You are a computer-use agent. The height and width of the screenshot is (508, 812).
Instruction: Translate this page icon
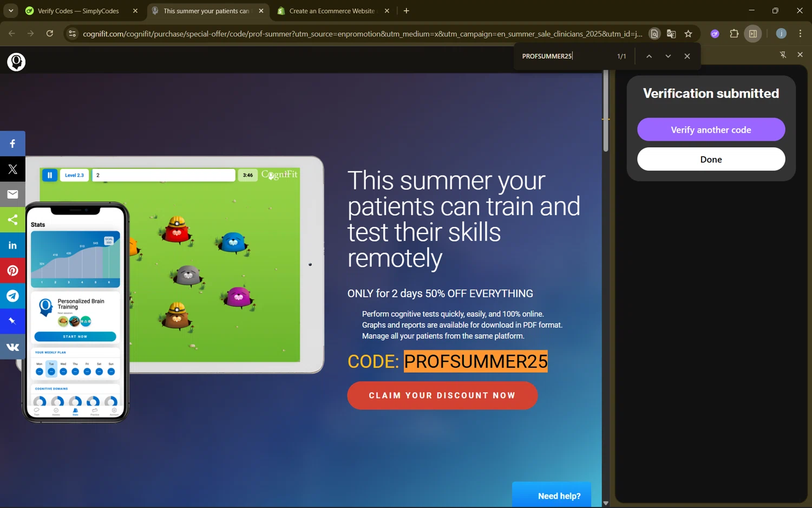[671, 34]
